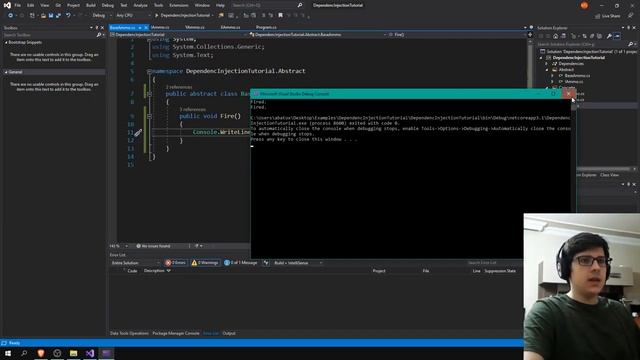The height and width of the screenshot is (360, 640).
Task: Collapse the General group in the Toolbox
Action: pos(6,72)
